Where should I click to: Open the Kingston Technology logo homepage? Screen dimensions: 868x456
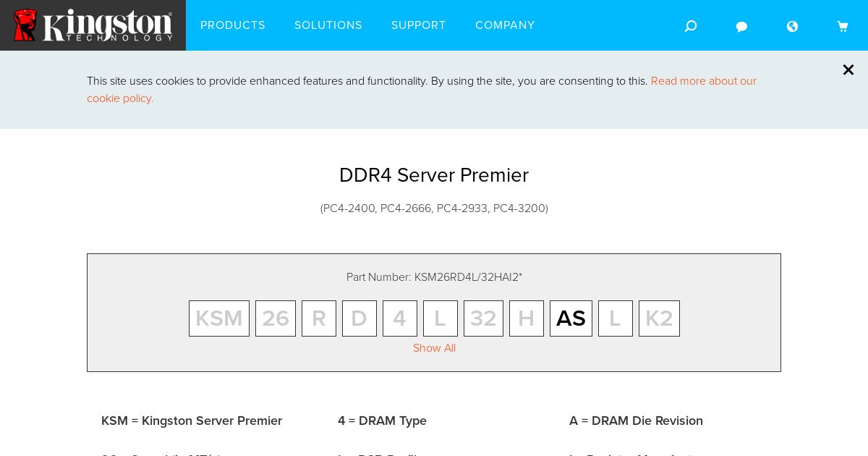point(93,25)
